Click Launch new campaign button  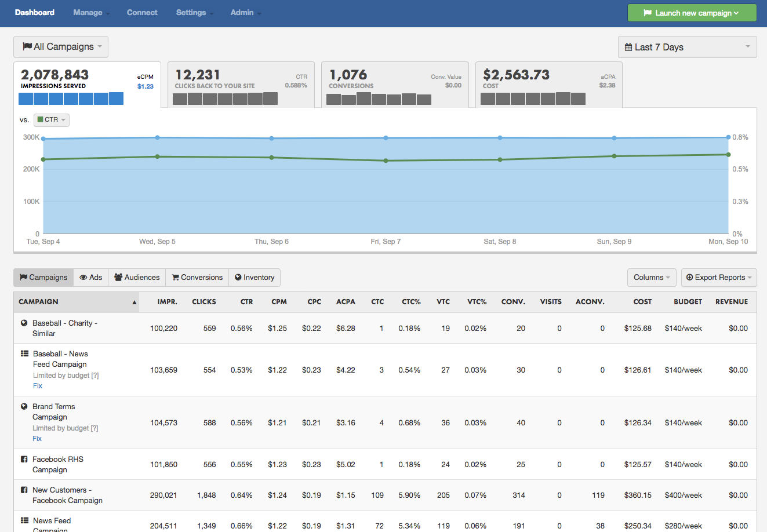click(692, 13)
